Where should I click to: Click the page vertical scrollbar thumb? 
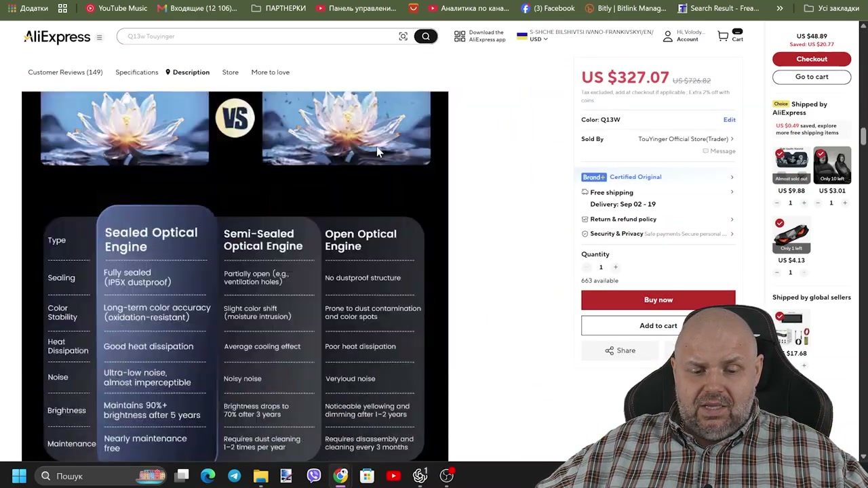[x=863, y=136]
